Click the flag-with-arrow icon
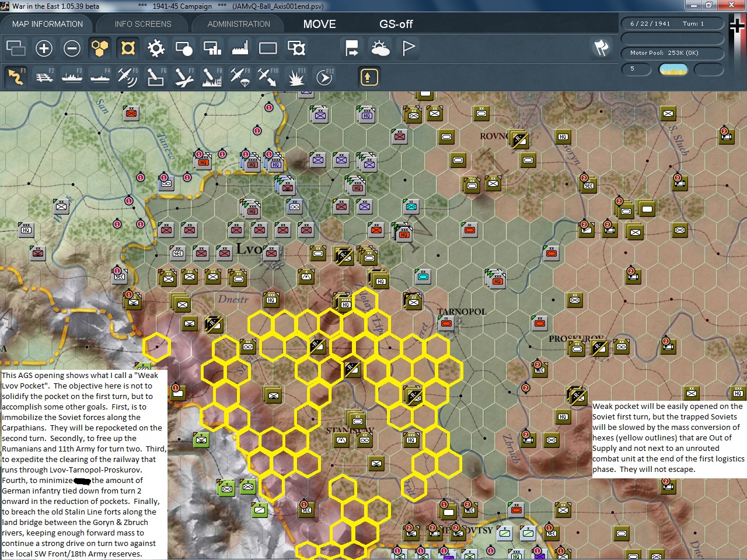The width and height of the screenshot is (747, 560). 352,48
